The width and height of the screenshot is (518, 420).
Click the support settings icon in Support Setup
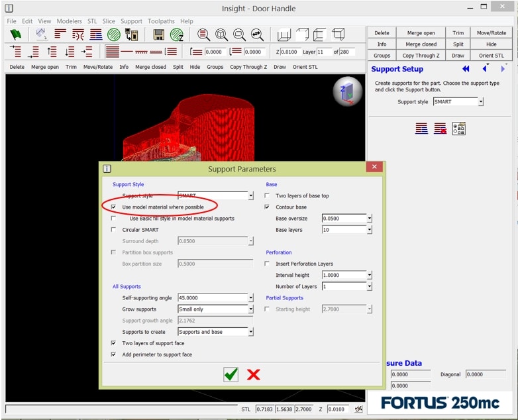point(459,129)
